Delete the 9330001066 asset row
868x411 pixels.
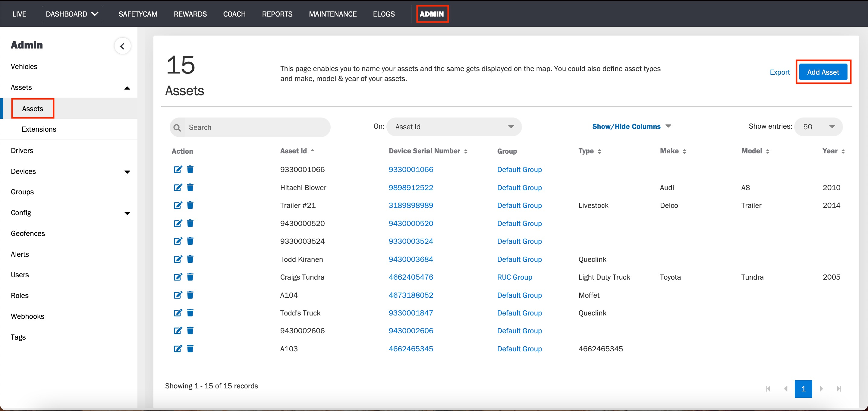[x=190, y=169]
